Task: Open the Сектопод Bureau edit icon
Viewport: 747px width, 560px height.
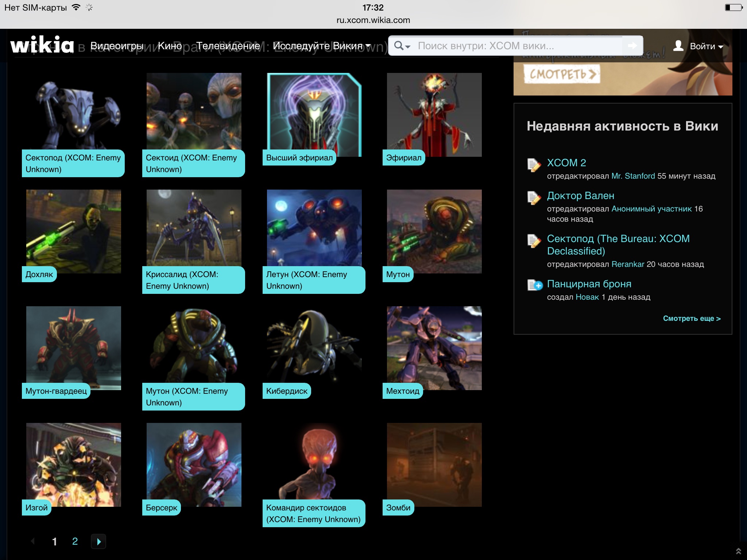Action: [x=534, y=241]
